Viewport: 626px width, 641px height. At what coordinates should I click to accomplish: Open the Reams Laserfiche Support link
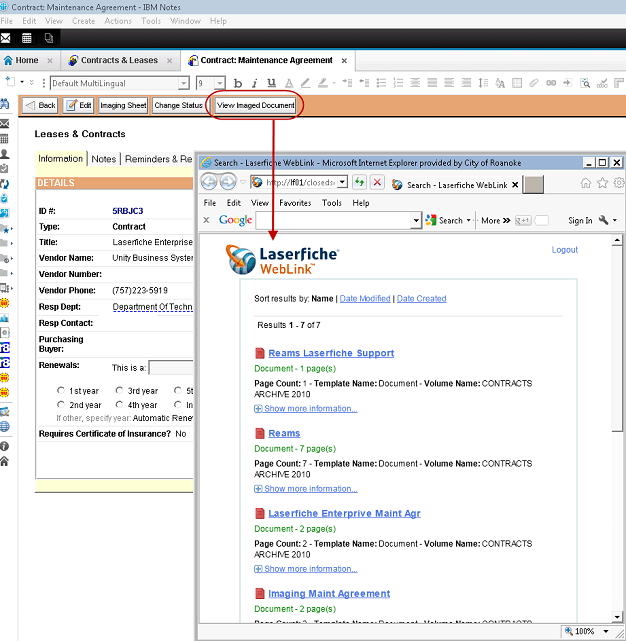click(331, 353)
